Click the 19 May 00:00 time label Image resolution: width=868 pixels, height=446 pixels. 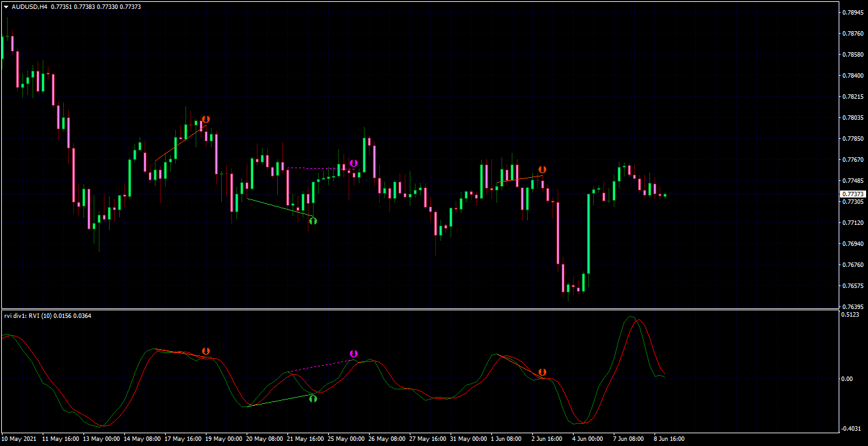[x=224, y=439]
